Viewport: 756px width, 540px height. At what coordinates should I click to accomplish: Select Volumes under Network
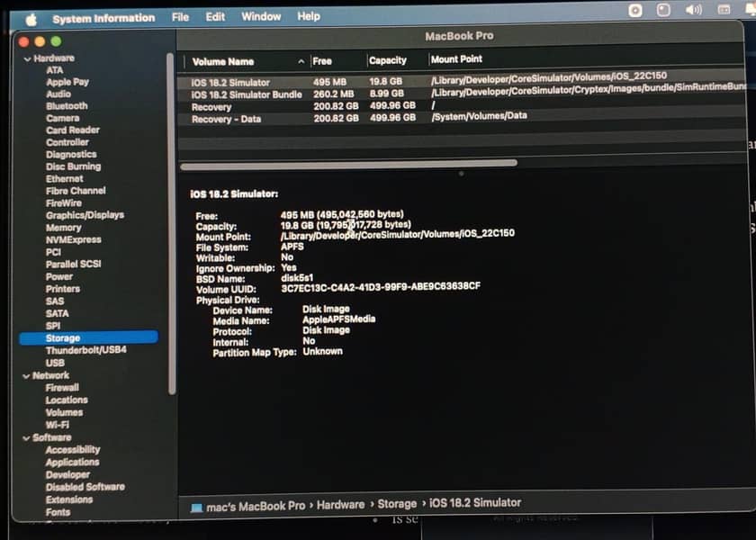(x=64, y=413)
